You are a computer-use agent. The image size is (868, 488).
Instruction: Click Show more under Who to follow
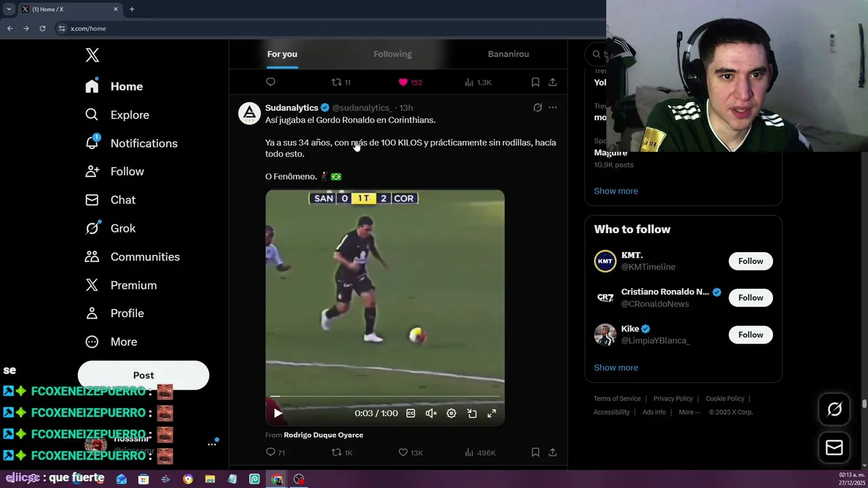coord(616,367)
